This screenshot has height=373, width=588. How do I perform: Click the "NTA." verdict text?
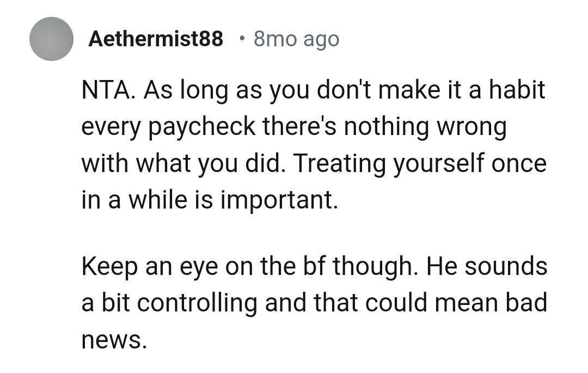pyautogui.click(x=108, y=90)
